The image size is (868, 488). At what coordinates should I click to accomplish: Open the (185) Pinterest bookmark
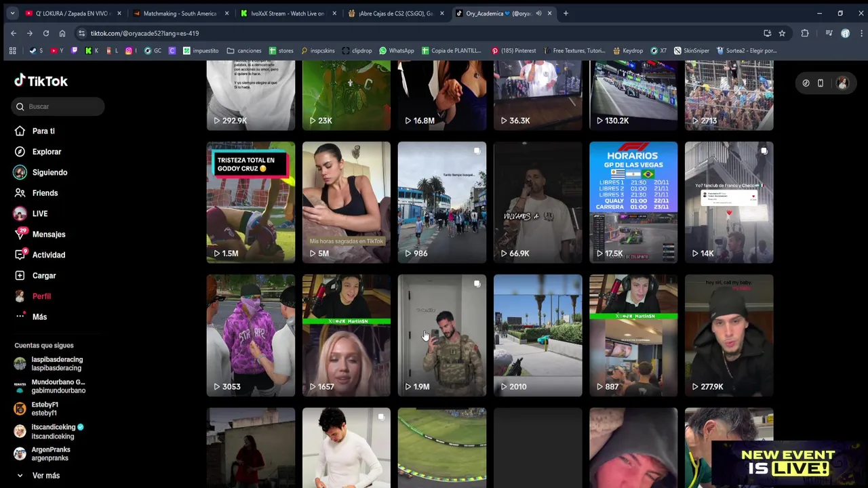point(513,51)
